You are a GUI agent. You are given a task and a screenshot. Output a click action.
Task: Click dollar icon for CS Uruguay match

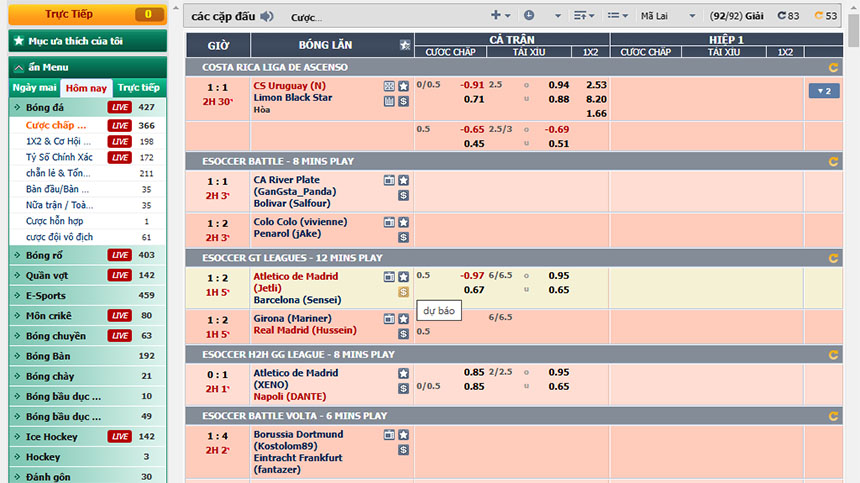pyautogui.click(x=404, y=101)
